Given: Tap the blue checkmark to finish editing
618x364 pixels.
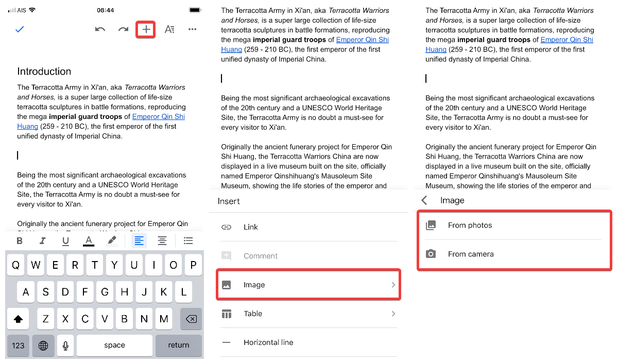Looking at the screenshot, I should pos(20,29).
